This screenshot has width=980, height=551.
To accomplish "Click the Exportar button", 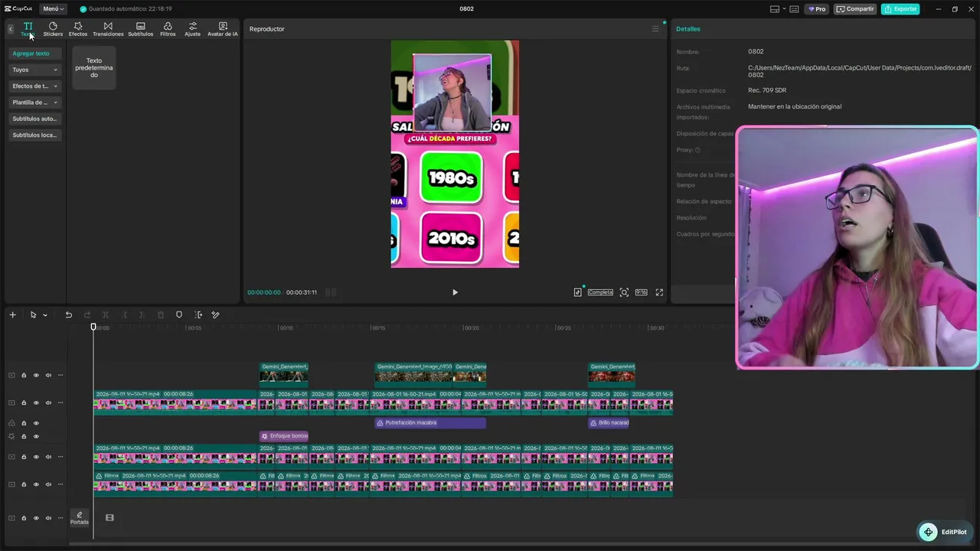I will [900, 9].
